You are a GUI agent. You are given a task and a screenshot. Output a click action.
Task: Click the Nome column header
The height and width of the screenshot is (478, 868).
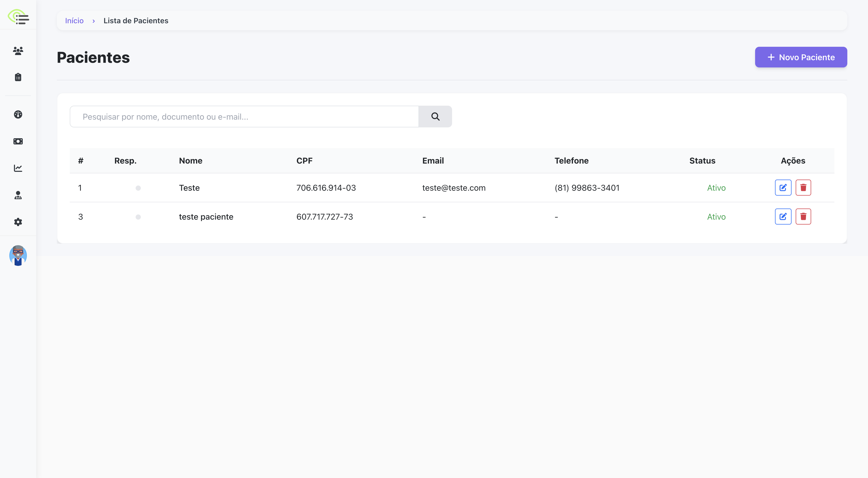click(x=190, y=161)
